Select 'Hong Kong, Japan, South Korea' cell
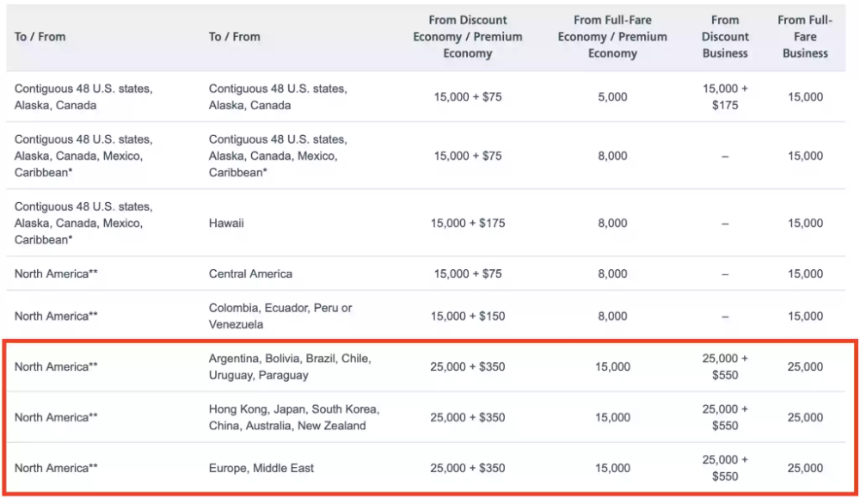Image resolution: width=860 pixels, height=504 pixels. coord(294,417)
